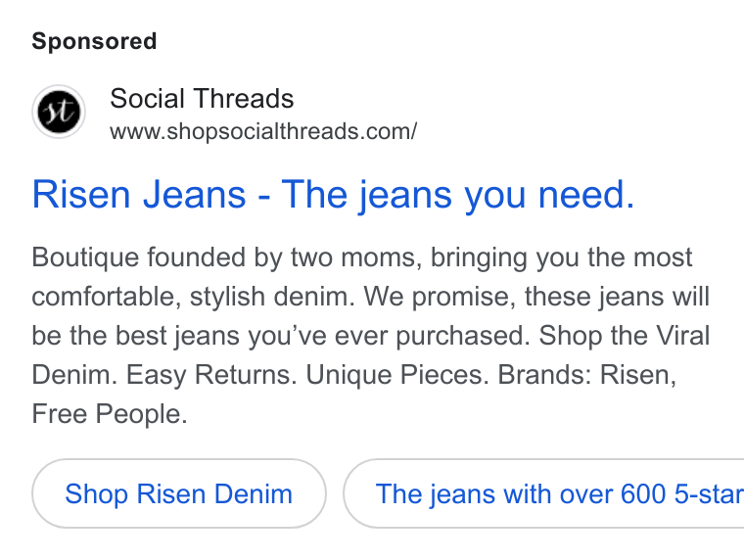The width and height of the screenshot is (744, 560).
Task: Click the 'Brands: Risen,' text in the description
Action: click(x=587, y=375)
